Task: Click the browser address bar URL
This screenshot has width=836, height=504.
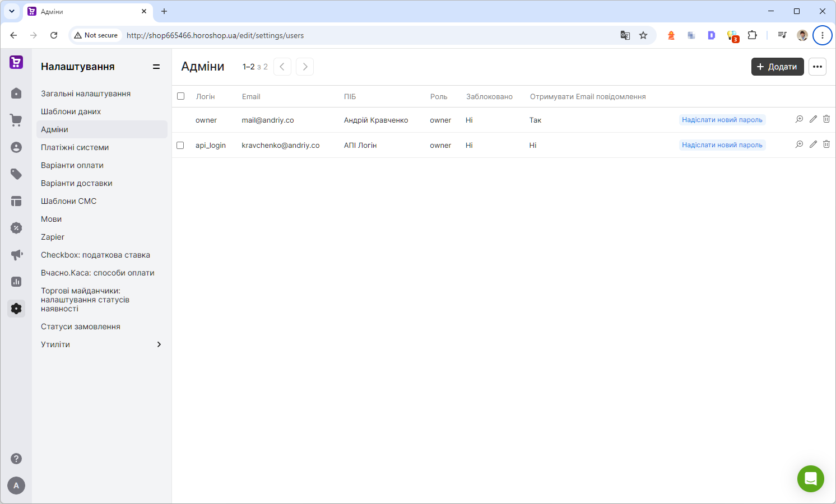Action: 215,35
